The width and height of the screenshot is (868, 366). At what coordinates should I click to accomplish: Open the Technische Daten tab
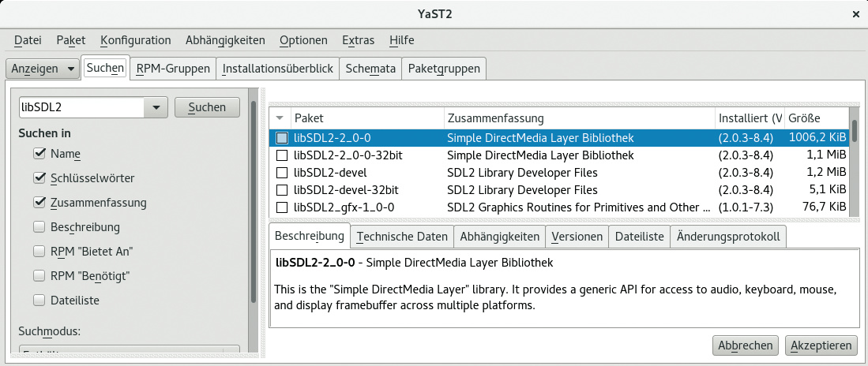click(401, 236)
